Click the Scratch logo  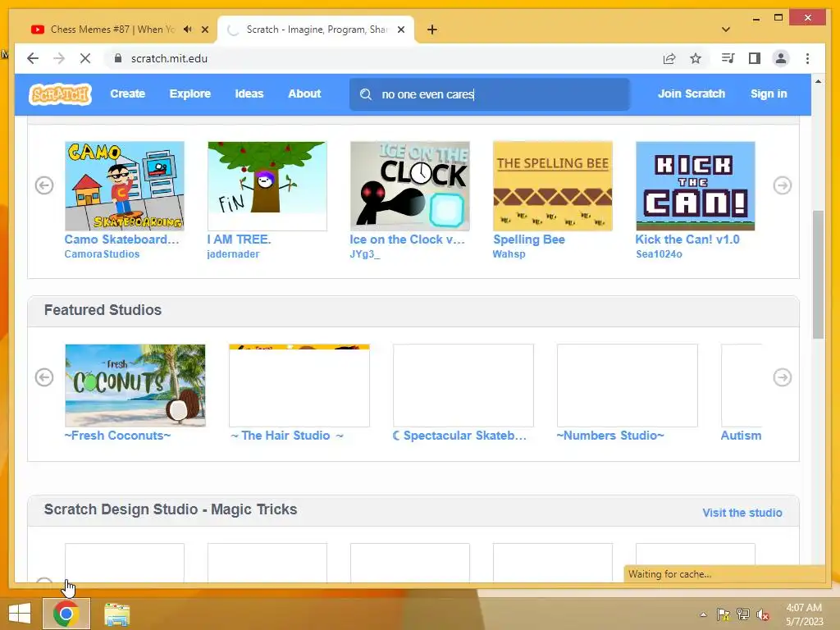point(60,94)
